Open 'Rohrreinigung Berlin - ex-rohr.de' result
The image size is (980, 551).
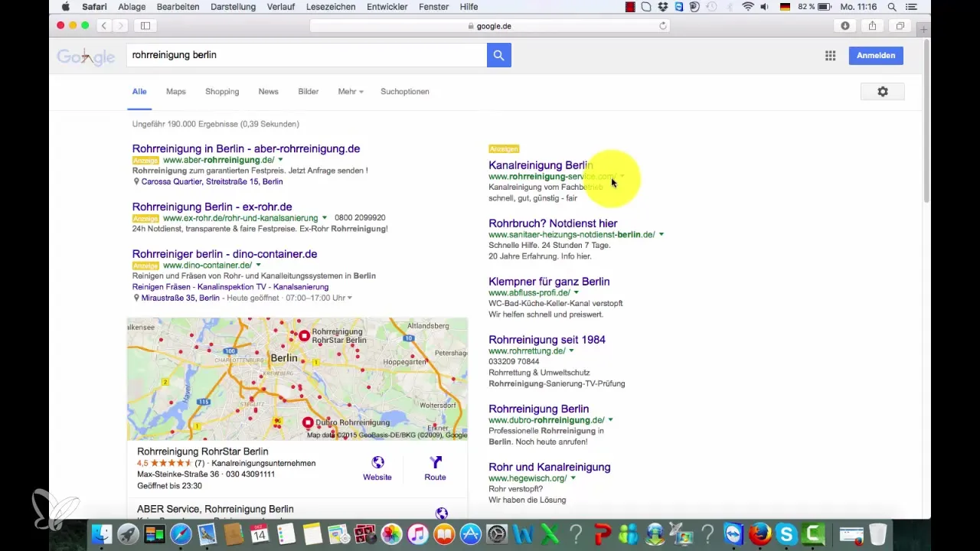coord(212,207)
